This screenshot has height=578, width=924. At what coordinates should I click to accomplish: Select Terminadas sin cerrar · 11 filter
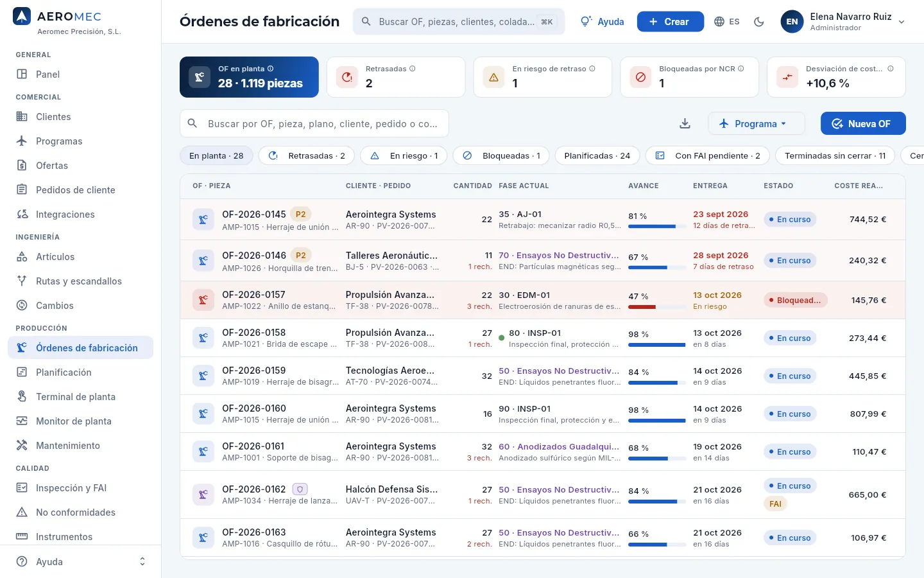[835, 155]
